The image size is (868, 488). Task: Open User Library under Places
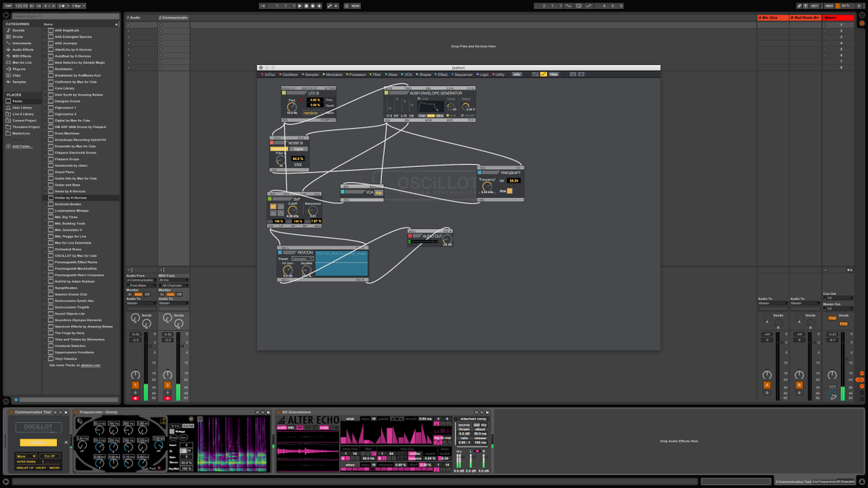point(22,108)
